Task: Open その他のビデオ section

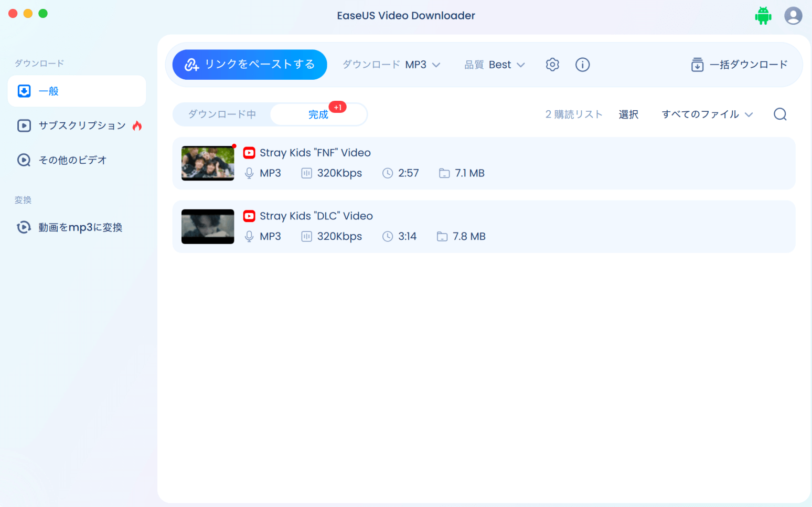Action: pos(70,160)
